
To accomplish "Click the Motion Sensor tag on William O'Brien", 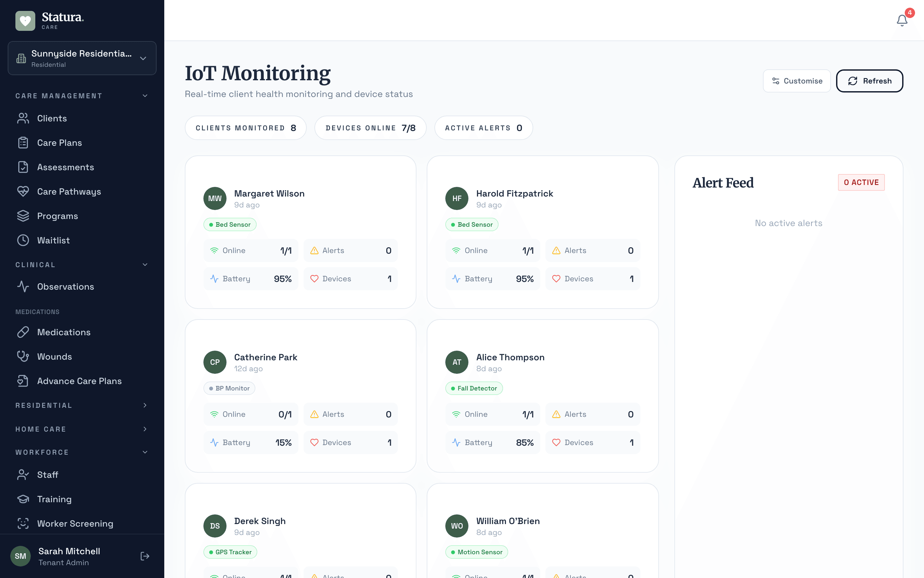I will [476, 552].
